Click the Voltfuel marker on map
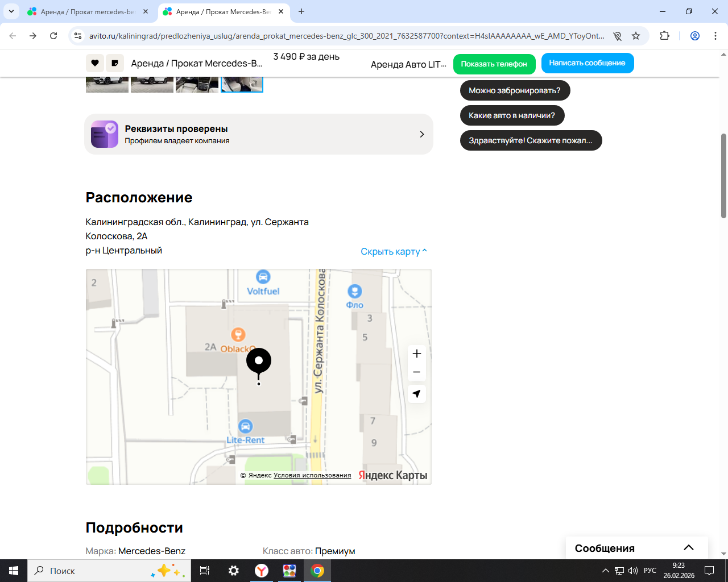Image resolution: width=728 pixels, height=582 pixels. point(263,277)
